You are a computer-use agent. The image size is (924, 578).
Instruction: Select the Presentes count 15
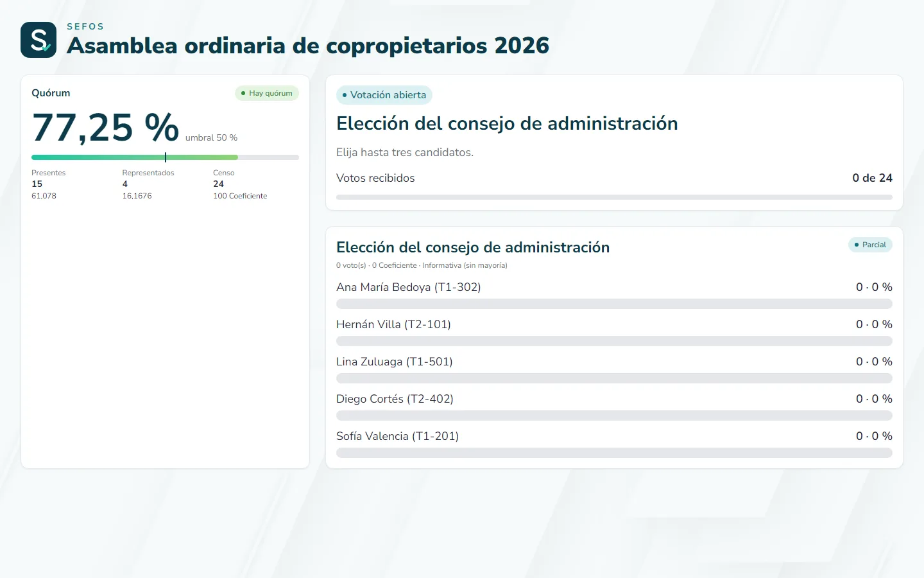37,184
